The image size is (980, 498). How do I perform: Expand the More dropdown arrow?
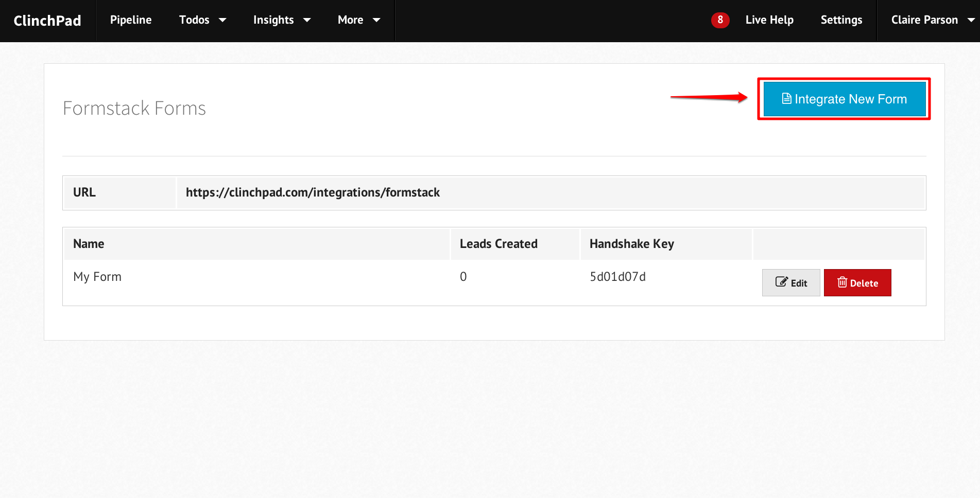point(376,20)
